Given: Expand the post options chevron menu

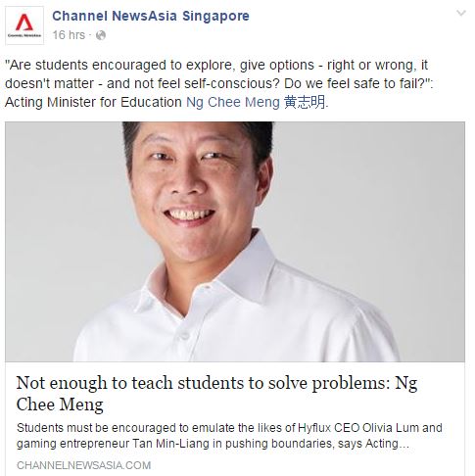Looking at the screenshot, I should (461, 14).
